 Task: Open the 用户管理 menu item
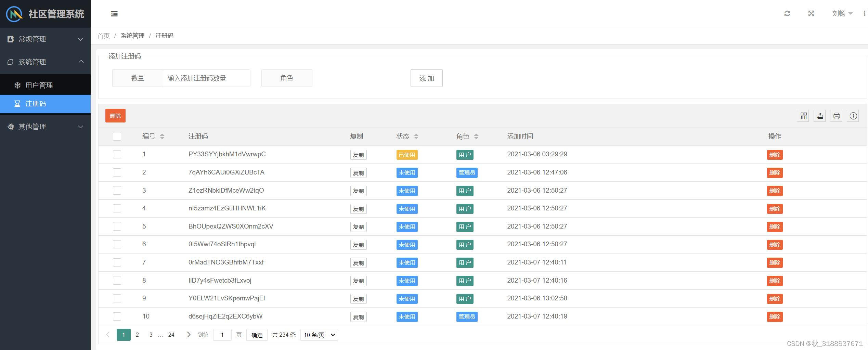[x=45, y=85]
